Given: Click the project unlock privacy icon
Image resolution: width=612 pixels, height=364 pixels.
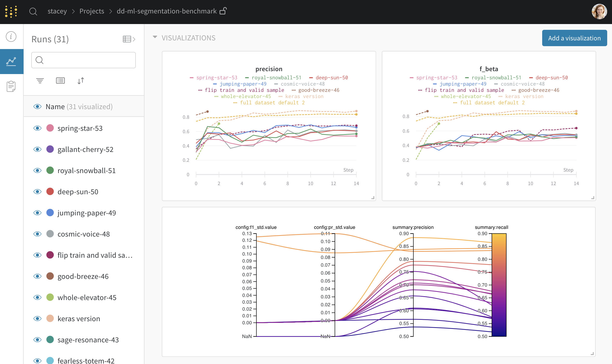Looking at the screenshot, I should 223,11.
